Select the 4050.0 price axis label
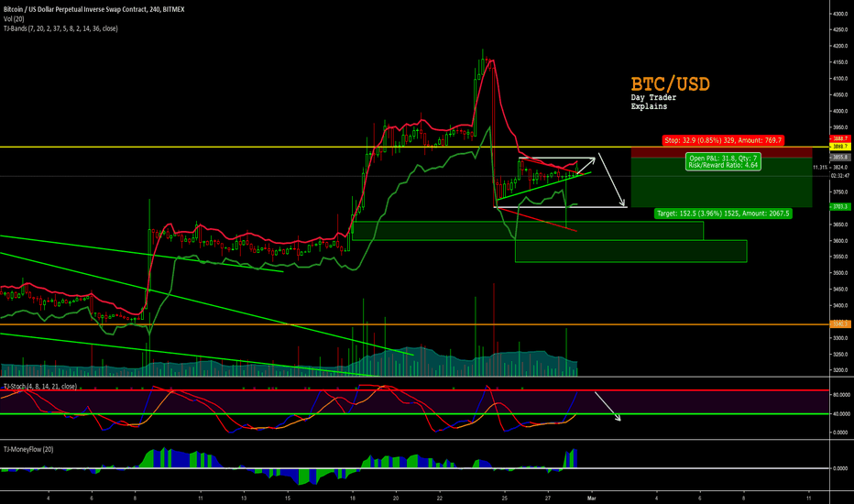Screen dimensions: 854x504 pyautogui.click(x=840, y=94)
